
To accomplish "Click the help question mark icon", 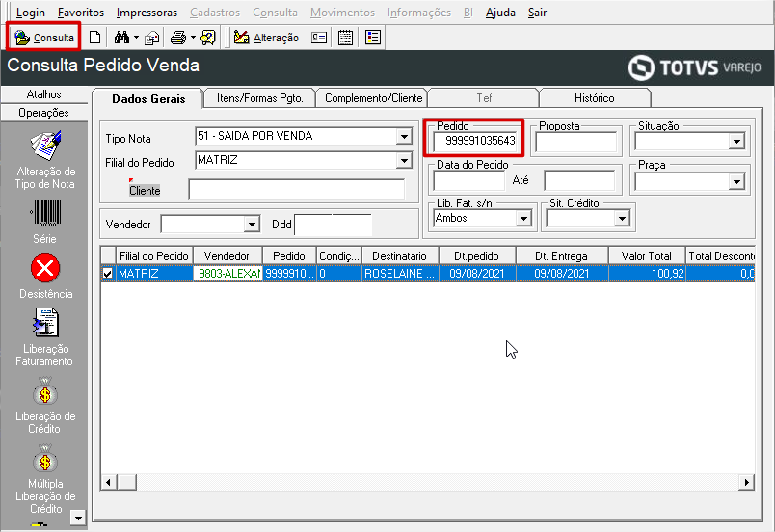I will [x=208, y=38].
